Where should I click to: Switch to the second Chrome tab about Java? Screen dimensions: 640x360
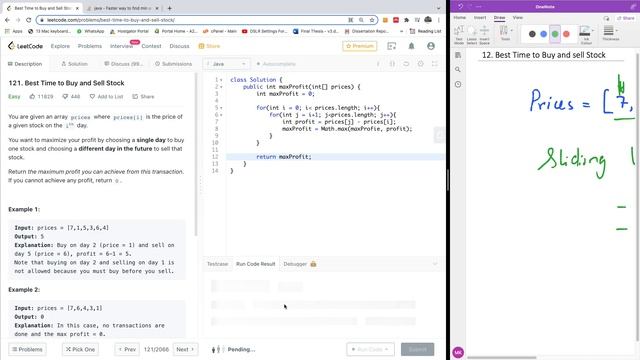(x=122, y=8)
